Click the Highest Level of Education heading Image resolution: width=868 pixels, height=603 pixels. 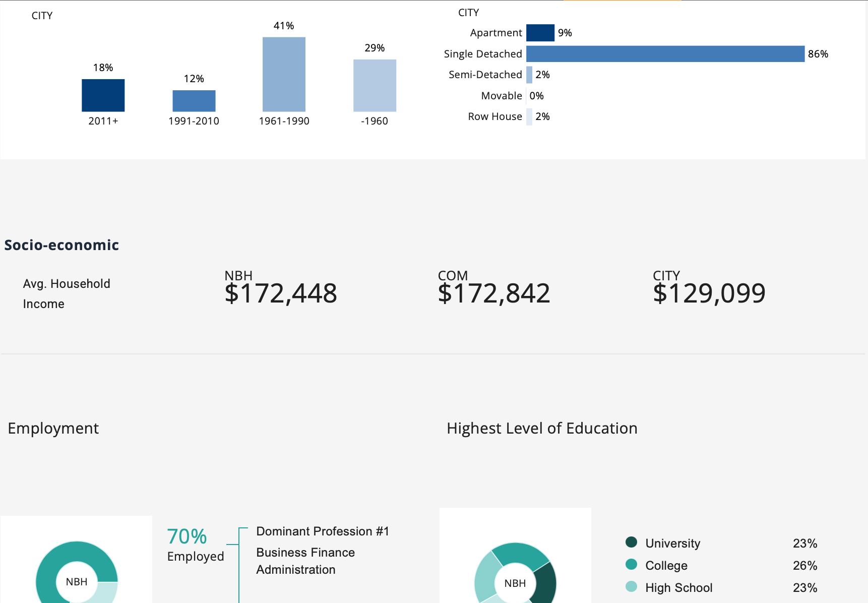coord(542,428)
